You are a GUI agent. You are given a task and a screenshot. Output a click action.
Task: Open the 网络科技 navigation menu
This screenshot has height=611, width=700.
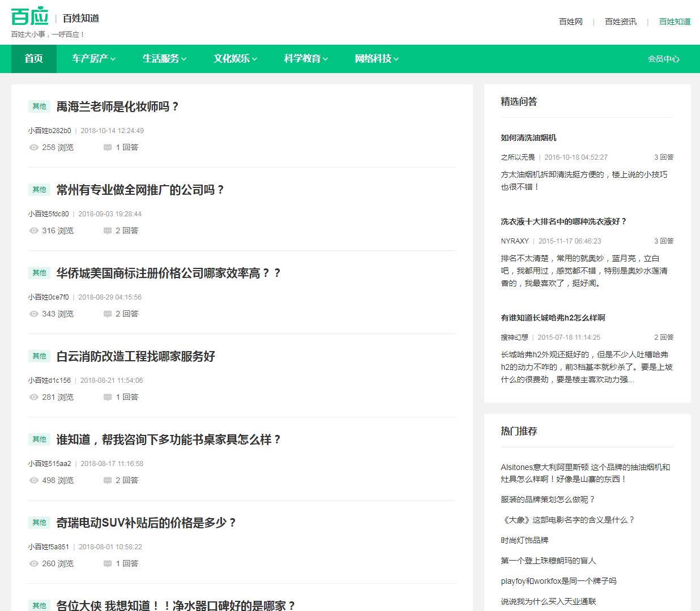point(377,59)
